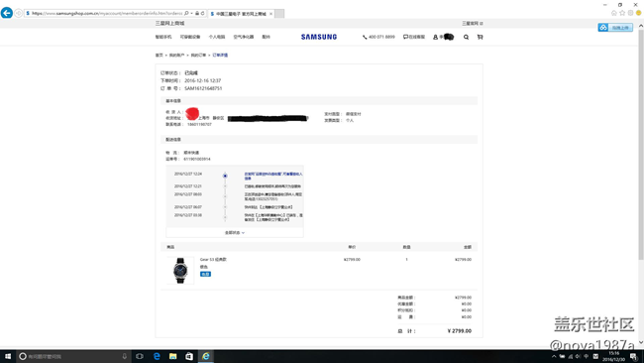The height and width of the screenshot is (363, 644).
Task: Close the Samsung store browser tab
Action: pos(270,14)
